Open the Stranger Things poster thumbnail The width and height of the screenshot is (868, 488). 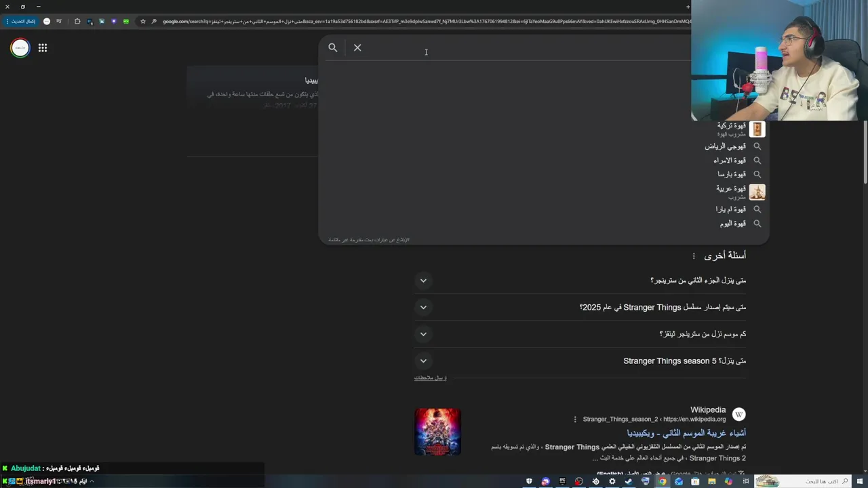[x=437, y=432]
